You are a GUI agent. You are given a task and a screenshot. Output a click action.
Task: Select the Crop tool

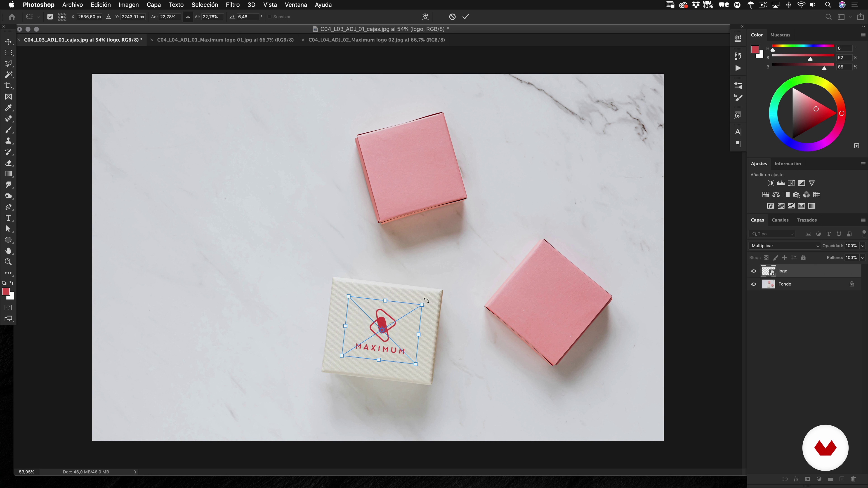coord(8,86)
